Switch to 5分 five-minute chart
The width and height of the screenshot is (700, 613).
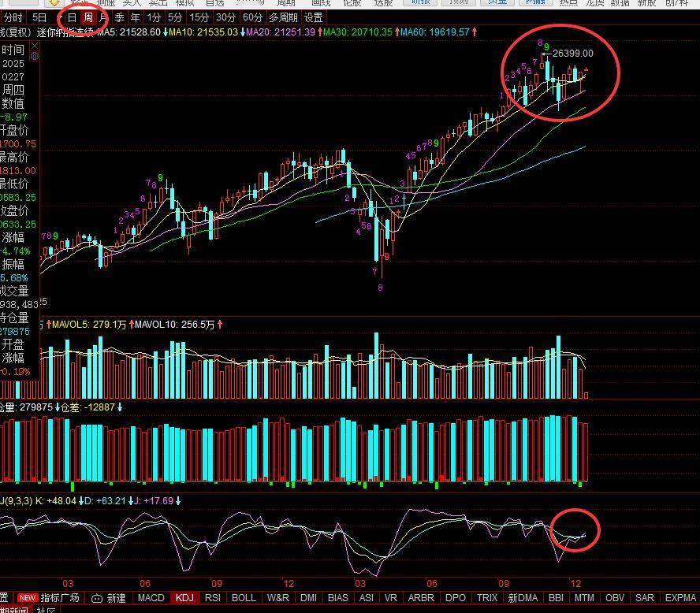(x=174, y=18)
